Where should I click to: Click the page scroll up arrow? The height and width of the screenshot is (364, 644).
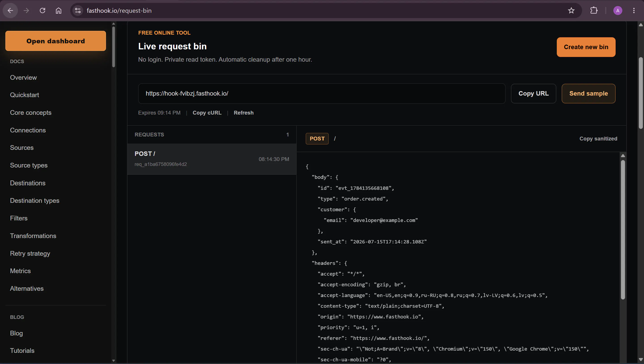[640, 25]
